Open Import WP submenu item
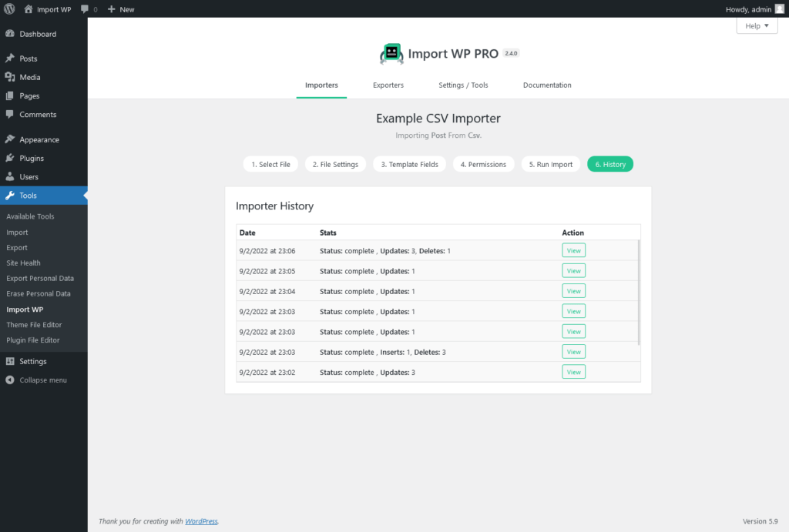The height and width of the screenshot is (532, 789). tap(25, 309)
